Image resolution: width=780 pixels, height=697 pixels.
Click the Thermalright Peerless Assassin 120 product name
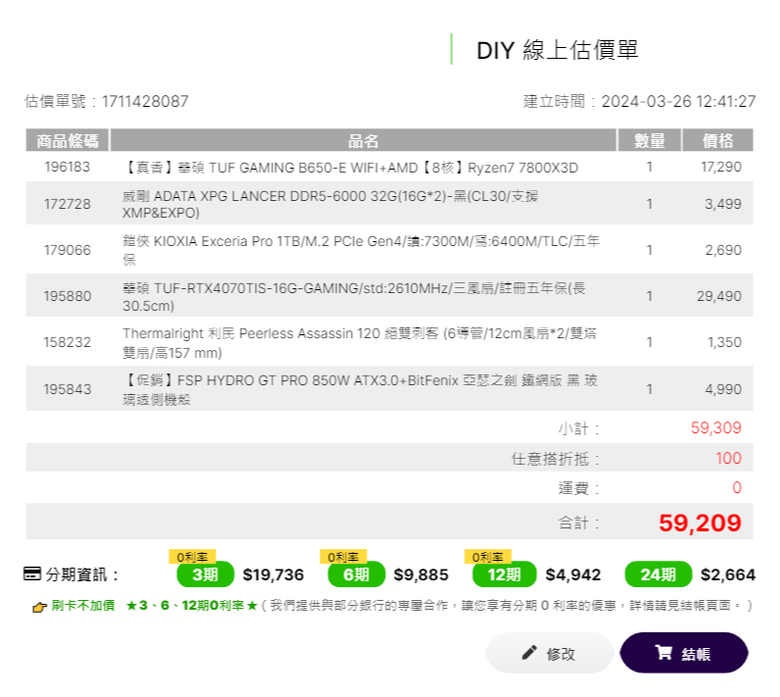point(359,343)
